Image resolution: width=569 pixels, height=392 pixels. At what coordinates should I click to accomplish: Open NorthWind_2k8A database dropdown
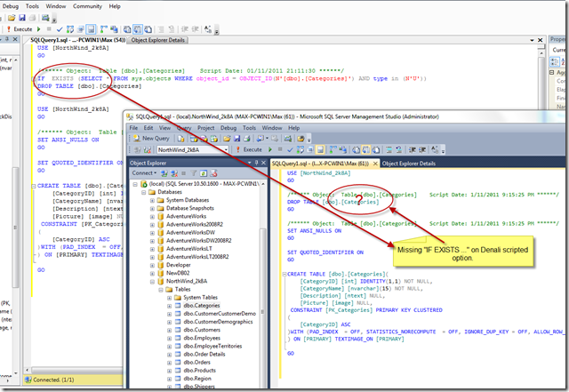tap(226, 149)
